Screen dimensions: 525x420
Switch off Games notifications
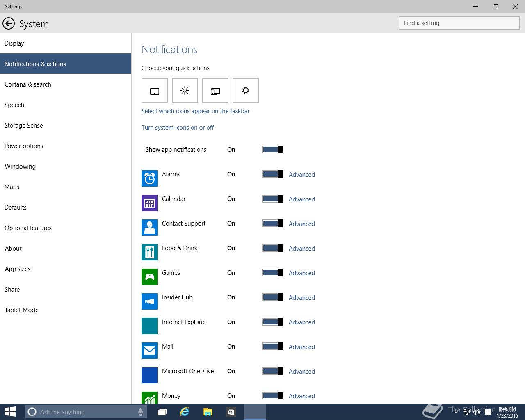click(x=272, y=273)
